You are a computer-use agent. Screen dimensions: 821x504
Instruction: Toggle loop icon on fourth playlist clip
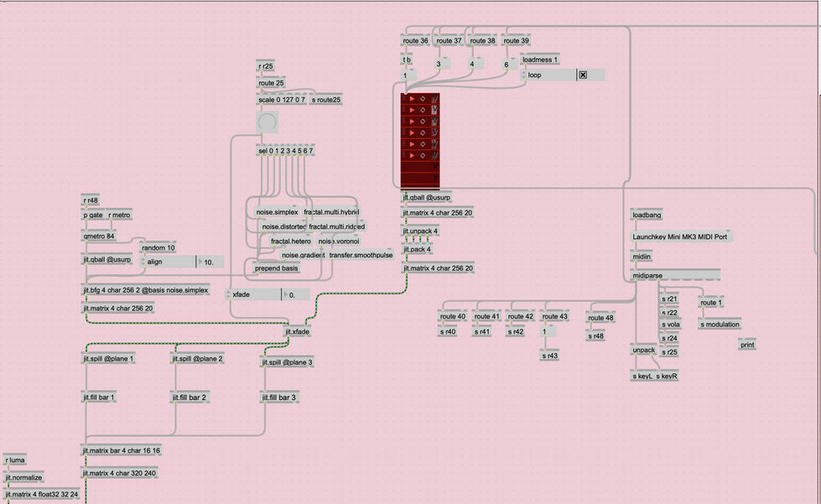click(x=423, y=133)
